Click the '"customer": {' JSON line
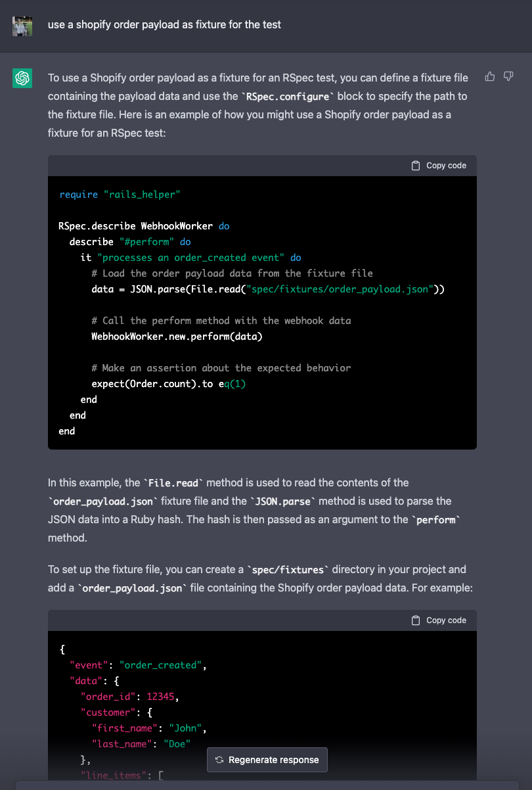The width and height of the screenshot is (532, 790). click(x=116, y=712)
